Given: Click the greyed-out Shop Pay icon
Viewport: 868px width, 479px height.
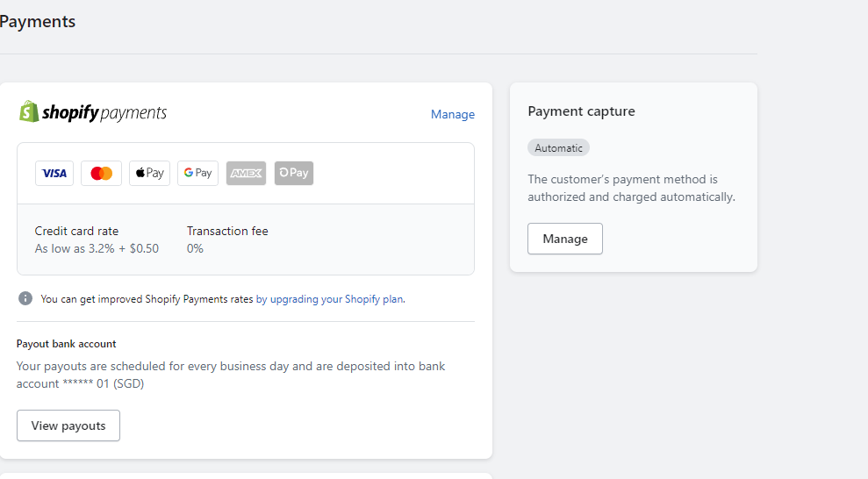Looking at the screenshot, I should (x=293, y=174).
